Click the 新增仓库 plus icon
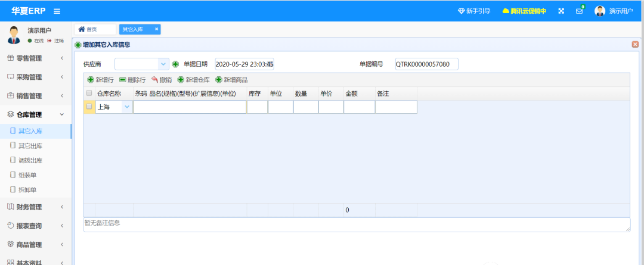 pyautogui.click(x=181, y=80)
